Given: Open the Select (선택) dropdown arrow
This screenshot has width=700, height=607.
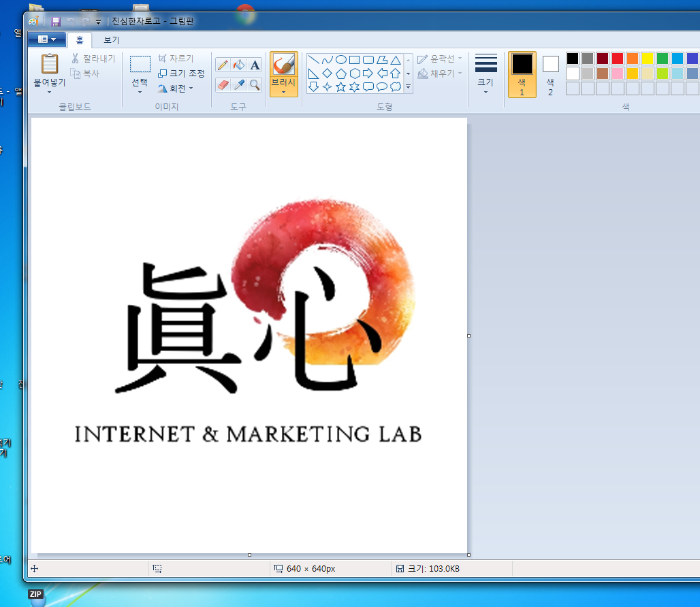Looking at the screenshot, I should point(140,93).
